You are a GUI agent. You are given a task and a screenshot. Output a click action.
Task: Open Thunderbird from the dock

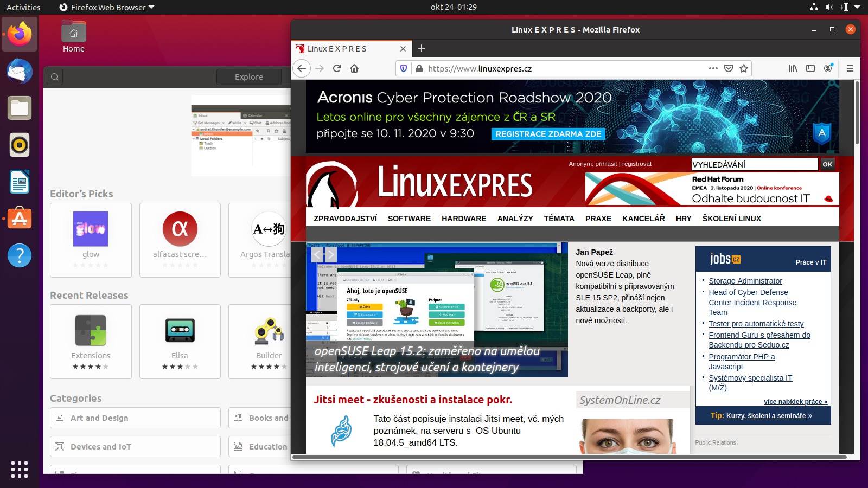coord(20,71)
